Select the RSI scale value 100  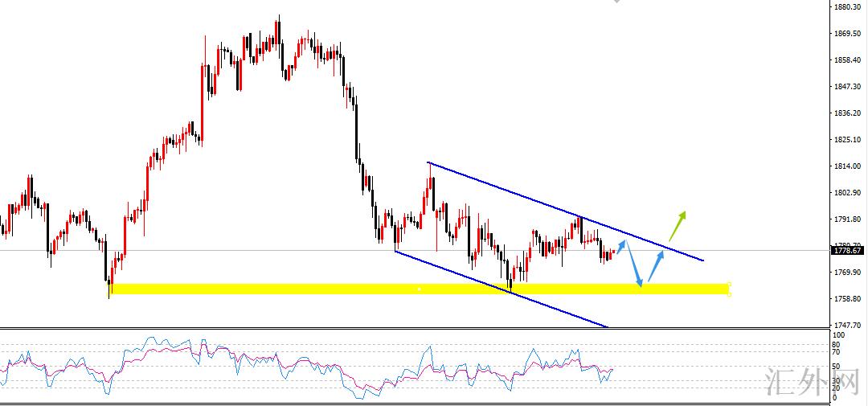pyautogui.click(x=838, y=335)
